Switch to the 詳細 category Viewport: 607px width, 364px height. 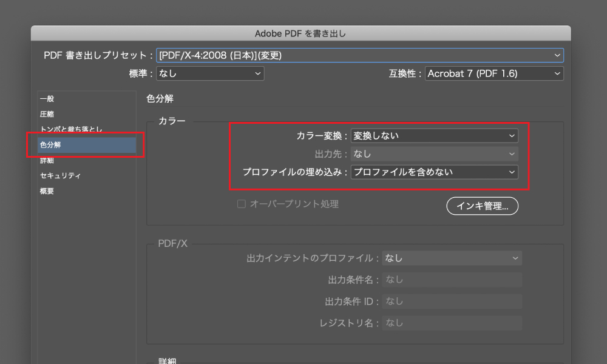pos(47,161)
